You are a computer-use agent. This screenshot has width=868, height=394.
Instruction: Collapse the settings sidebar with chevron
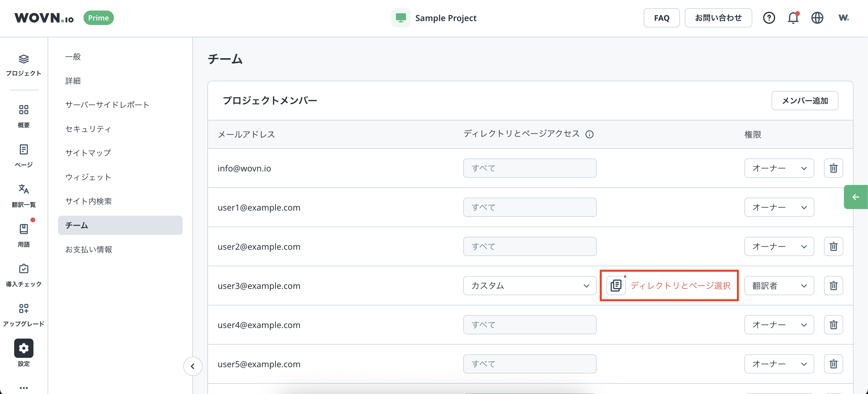pos(193,366)
